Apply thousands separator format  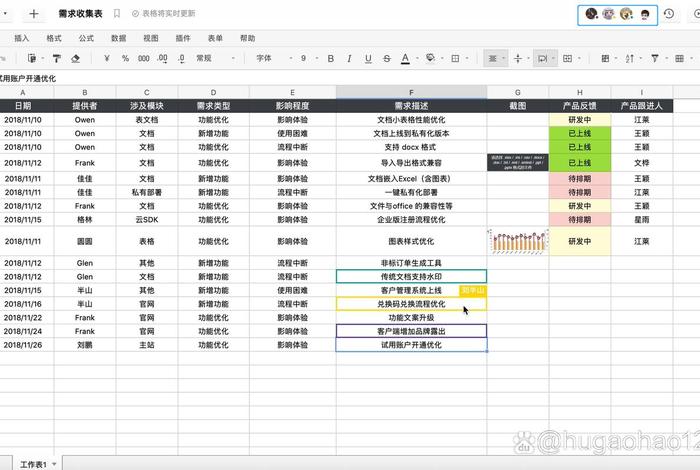[144, 58]
